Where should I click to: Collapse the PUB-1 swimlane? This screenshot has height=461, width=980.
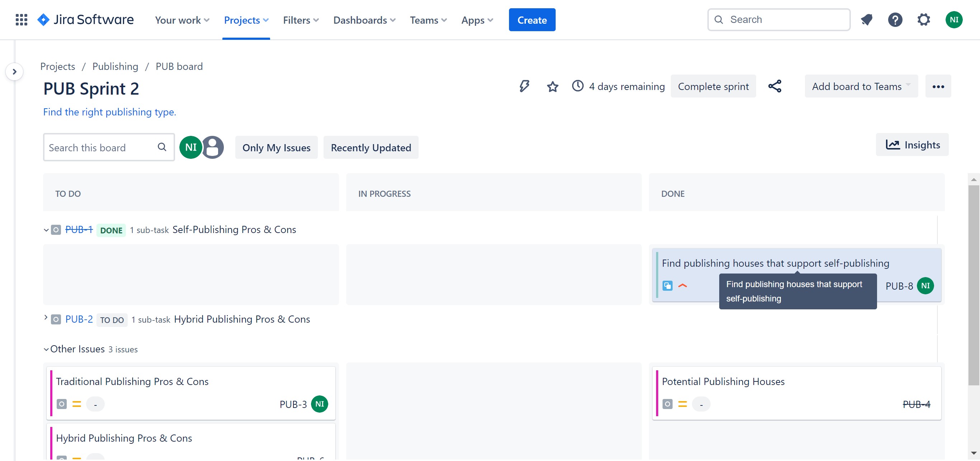pyautogui.click(x=46, y=230)
